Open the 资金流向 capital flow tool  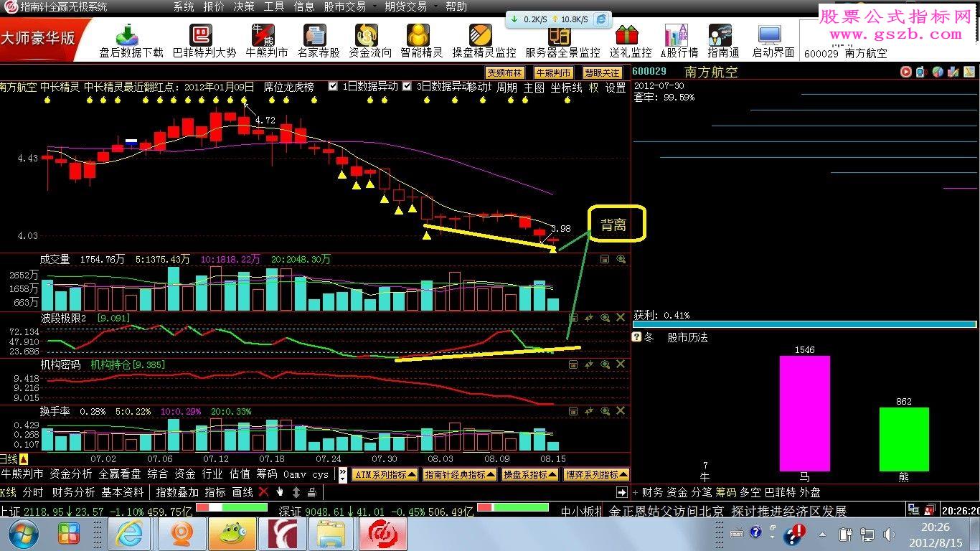tap(370, 41)
